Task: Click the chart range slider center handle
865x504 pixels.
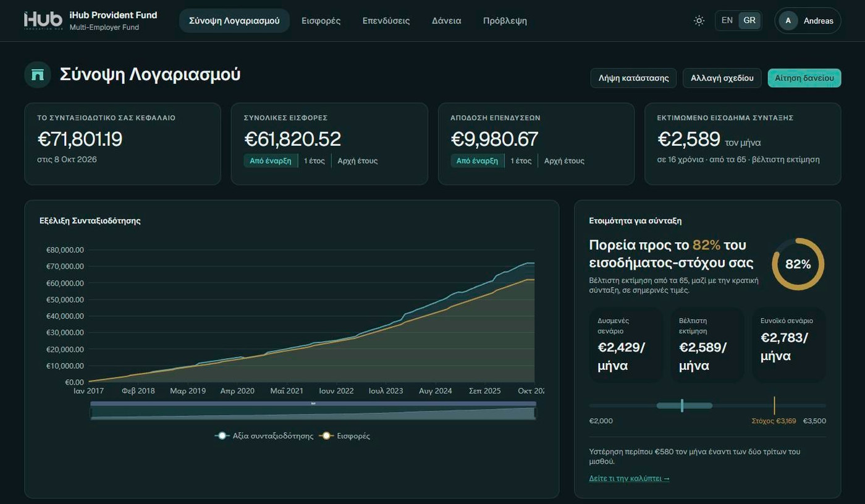Action: 313,403
